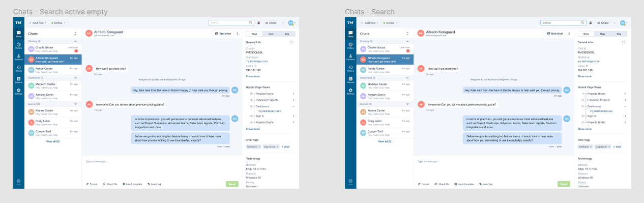Open Chats icon in right frame sidebar
This screenshot has width=644, height=203.
pyautogui.click(x=350, y=35)
